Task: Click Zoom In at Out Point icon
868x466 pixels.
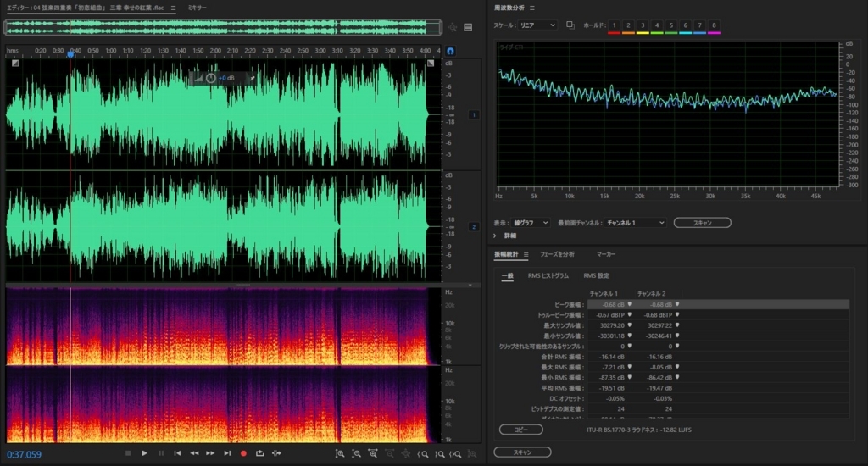Action: [440, 454]
